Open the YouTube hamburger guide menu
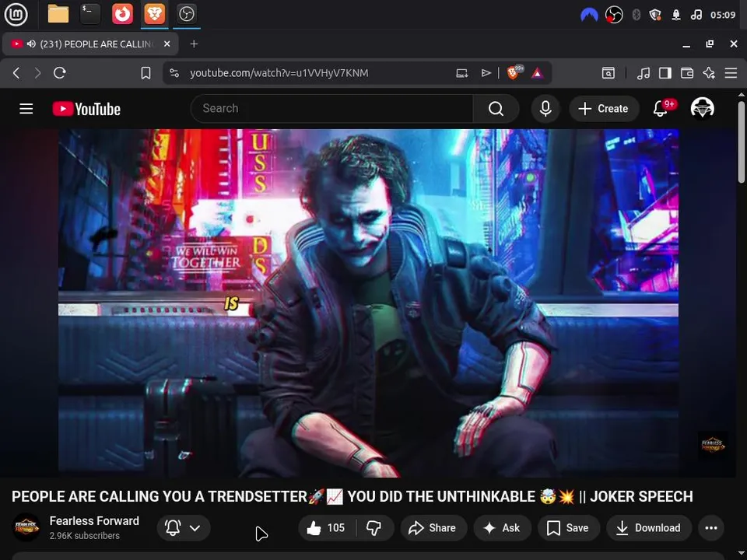 [26, 109]
